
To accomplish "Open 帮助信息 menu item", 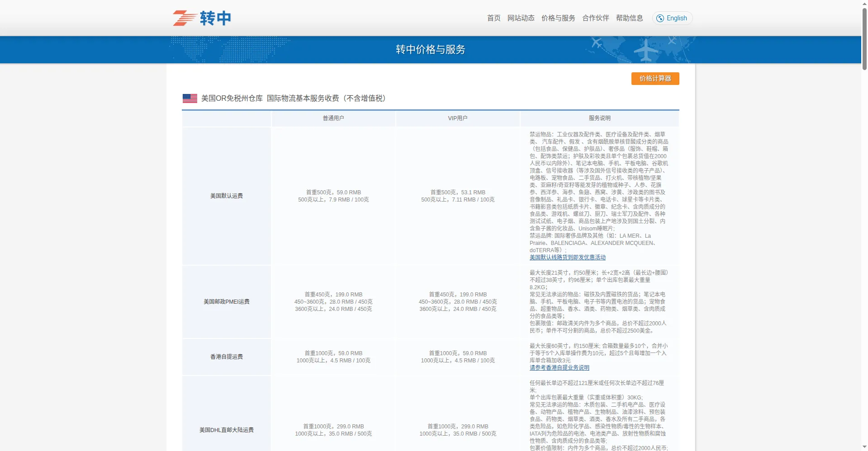I will [629, 18].
